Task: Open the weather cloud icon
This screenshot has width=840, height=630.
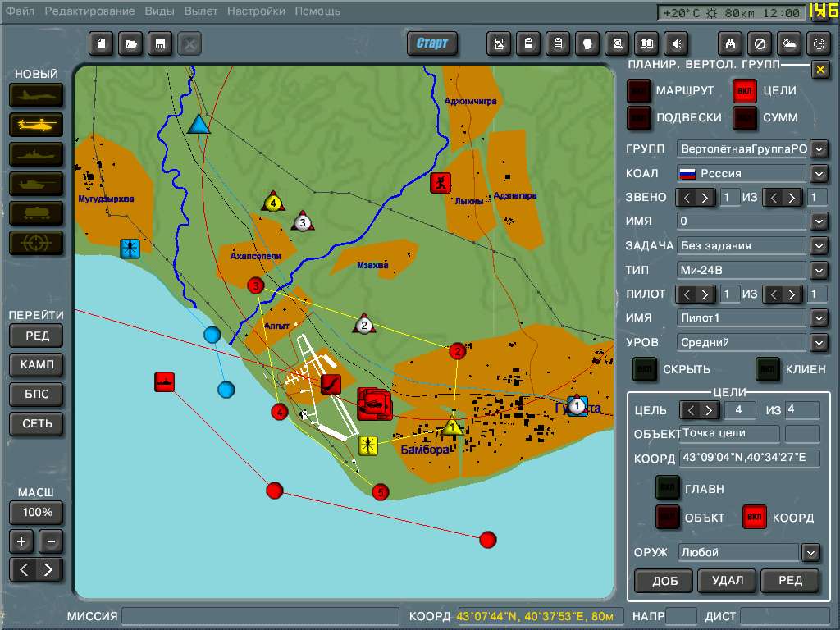Action: 789,44
